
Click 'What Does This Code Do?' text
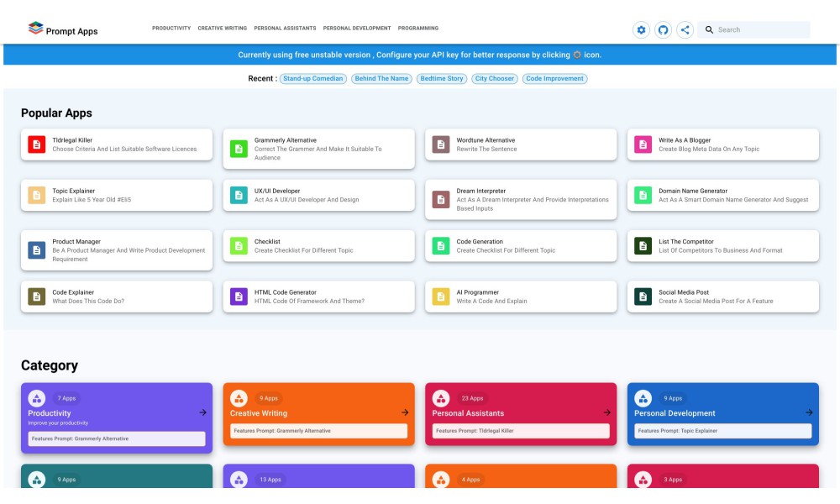click(x=88, y=302)
